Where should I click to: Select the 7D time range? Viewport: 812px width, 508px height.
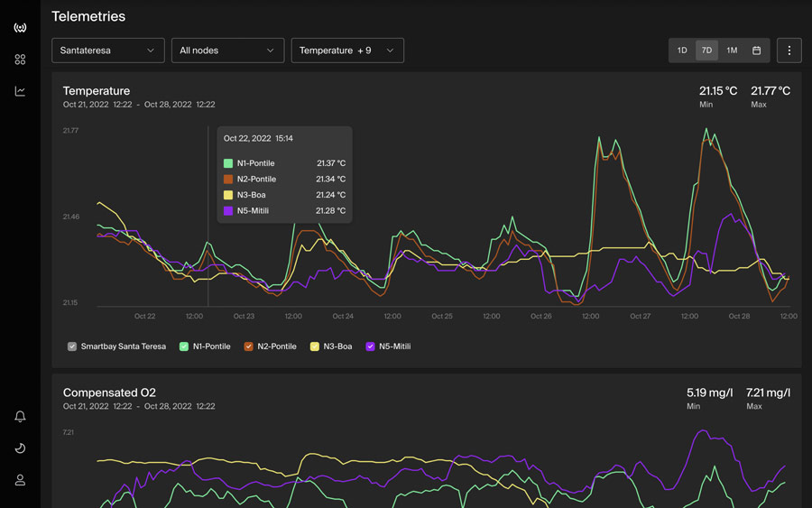pos(706,51)
